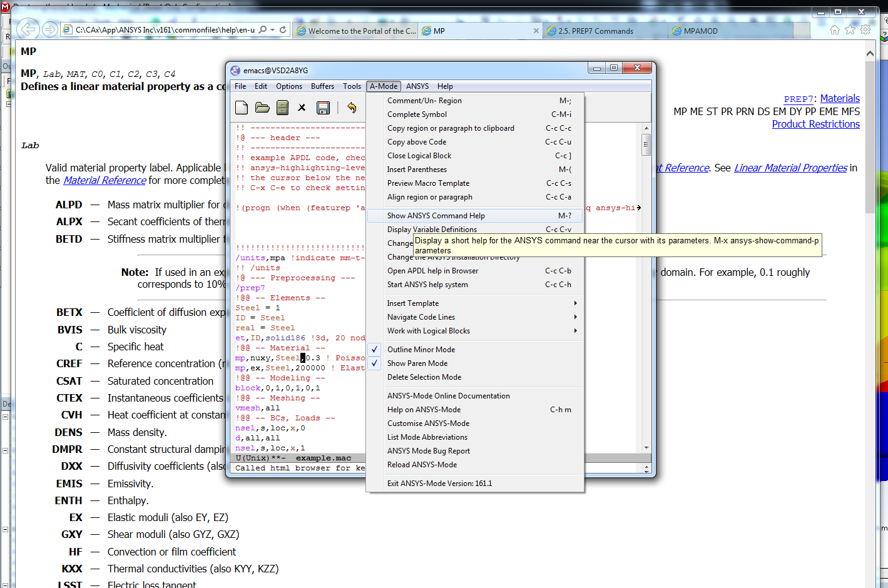Choose Preview Macro Template
The image size is (888, 588).
click(476, 183)
